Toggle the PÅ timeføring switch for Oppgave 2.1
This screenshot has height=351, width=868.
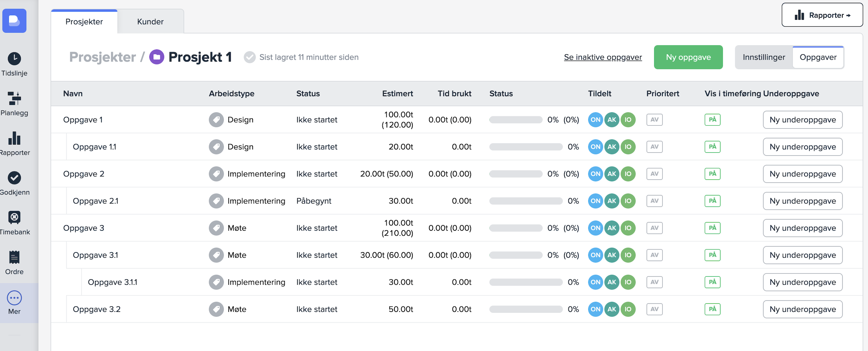[x=712, y=201]
